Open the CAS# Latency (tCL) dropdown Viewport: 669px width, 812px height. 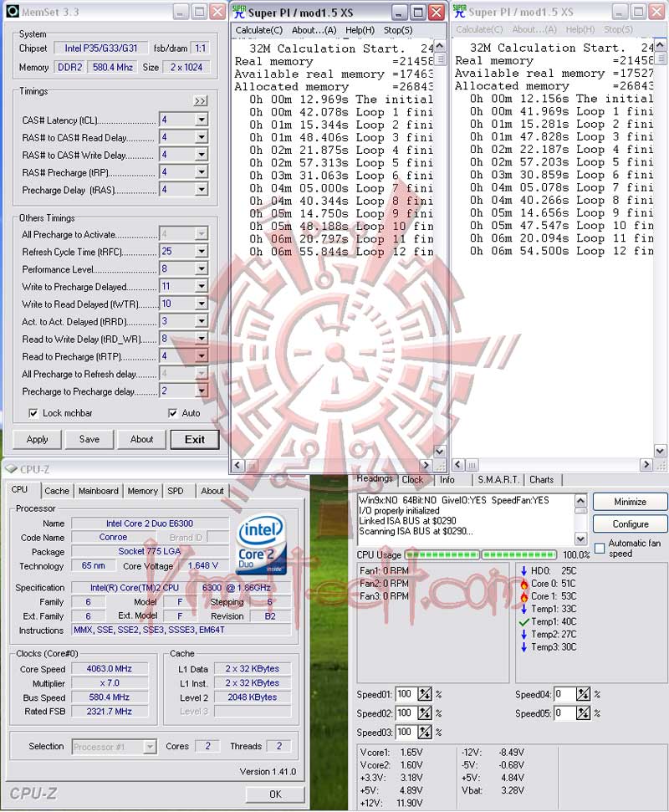(202, 120)
